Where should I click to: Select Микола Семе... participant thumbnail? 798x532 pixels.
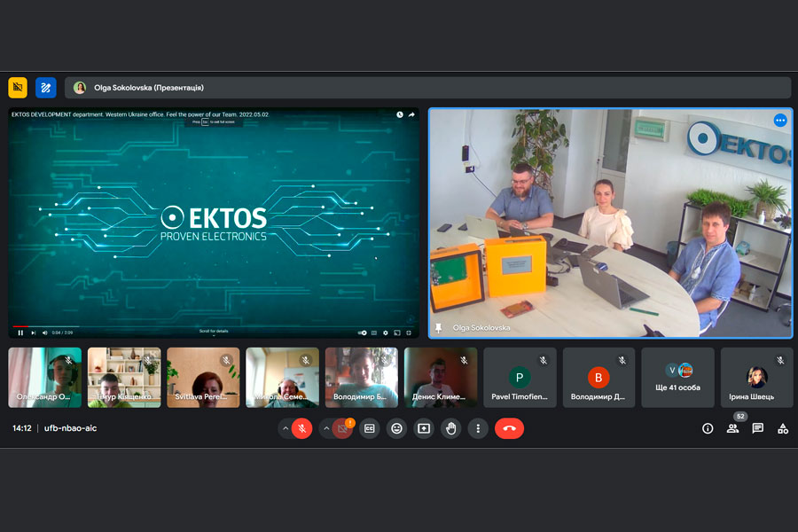[283, 378]
